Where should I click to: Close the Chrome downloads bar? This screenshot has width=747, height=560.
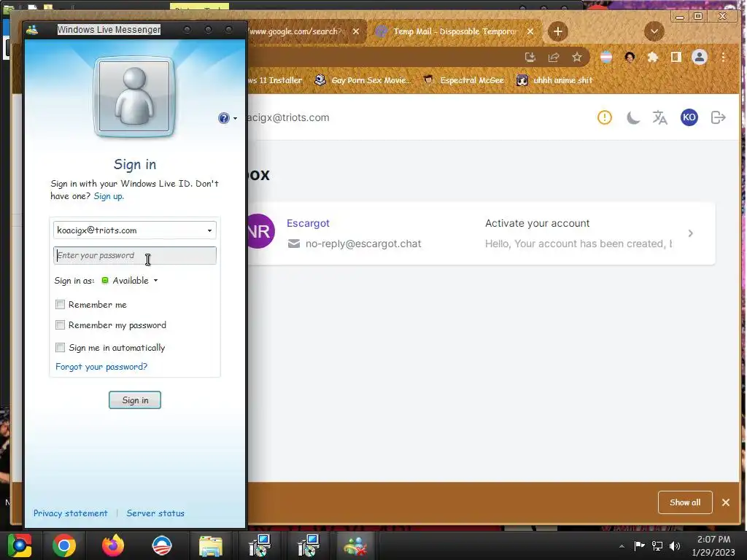click(726, 502)
